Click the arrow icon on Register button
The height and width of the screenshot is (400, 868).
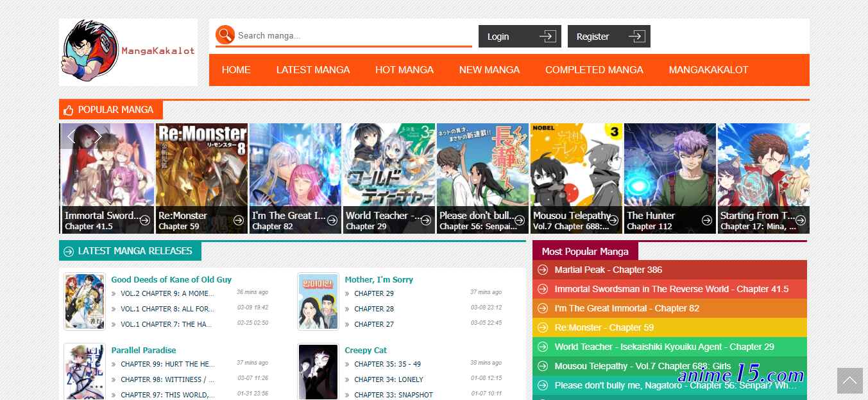point(636,37)
